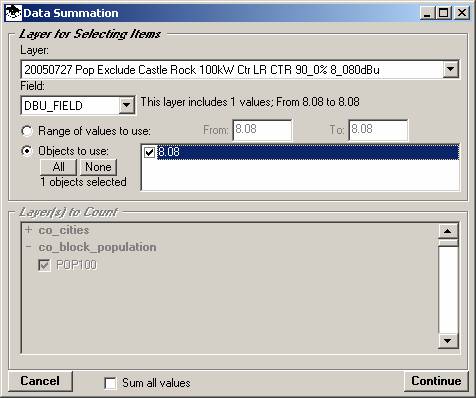Select the co_block_population tree item

pyautogui.click(x=97, y=247)
